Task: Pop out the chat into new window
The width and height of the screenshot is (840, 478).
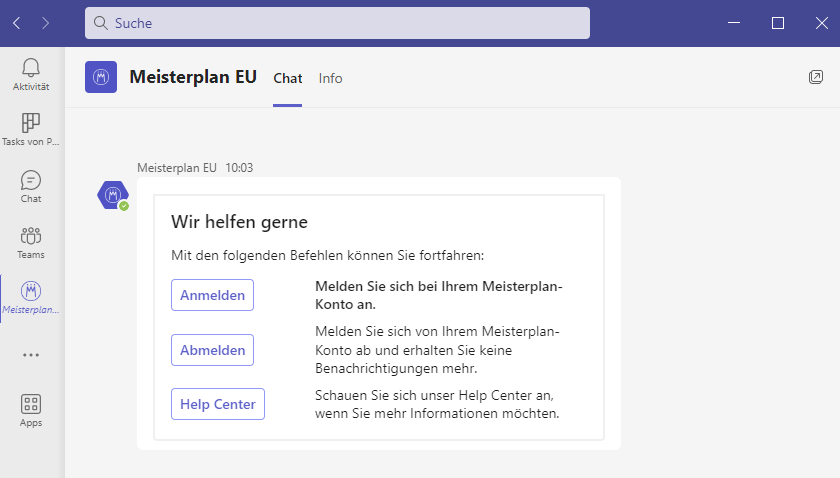Action: pos(816,77)
